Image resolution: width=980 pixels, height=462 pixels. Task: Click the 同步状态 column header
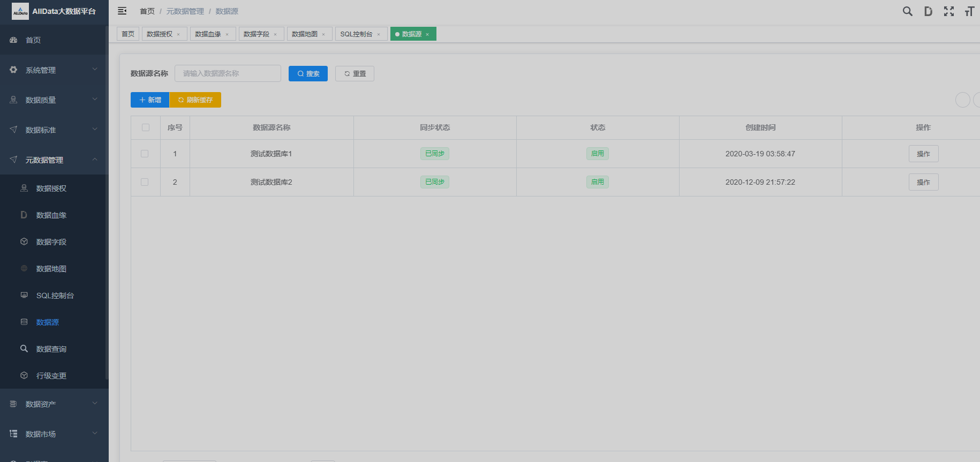point(435,127)
